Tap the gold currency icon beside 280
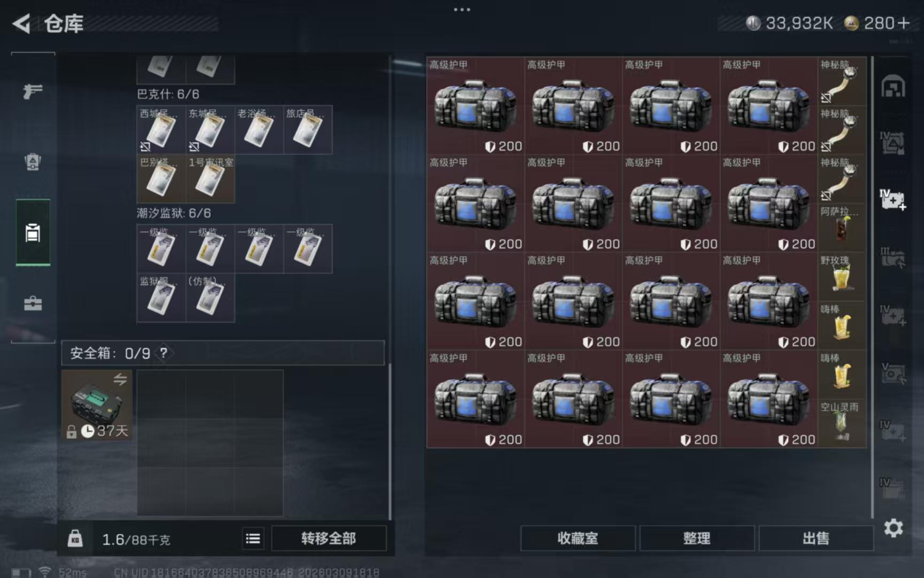Screen dimensions: 924x578 point(851,23)
